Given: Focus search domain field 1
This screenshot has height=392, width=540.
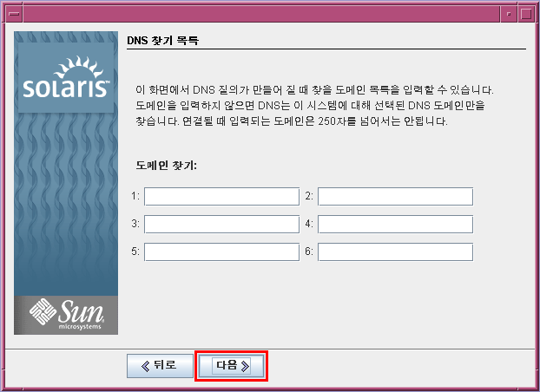Looking at the screenshot, I should coord(221,197).
